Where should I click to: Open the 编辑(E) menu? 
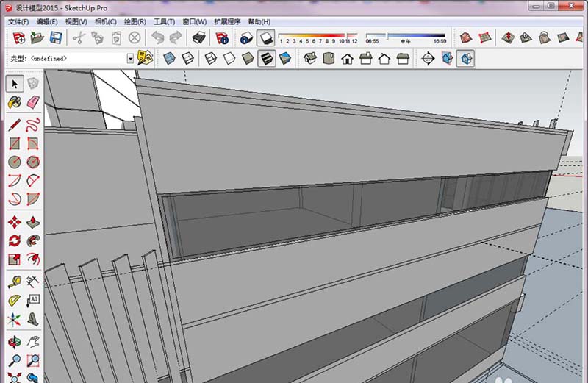tap(47, 22)
